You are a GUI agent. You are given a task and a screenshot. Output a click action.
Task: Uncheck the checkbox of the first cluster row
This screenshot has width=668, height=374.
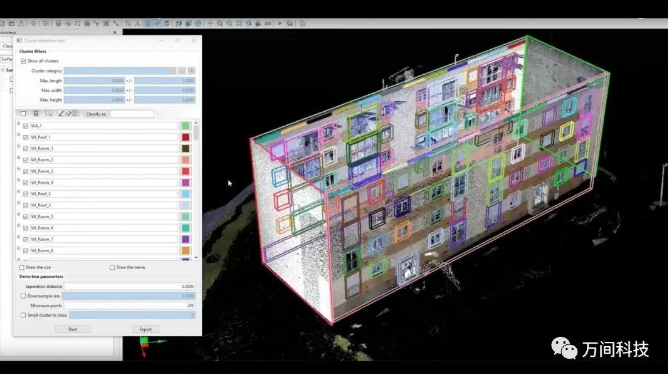(26, 126)
